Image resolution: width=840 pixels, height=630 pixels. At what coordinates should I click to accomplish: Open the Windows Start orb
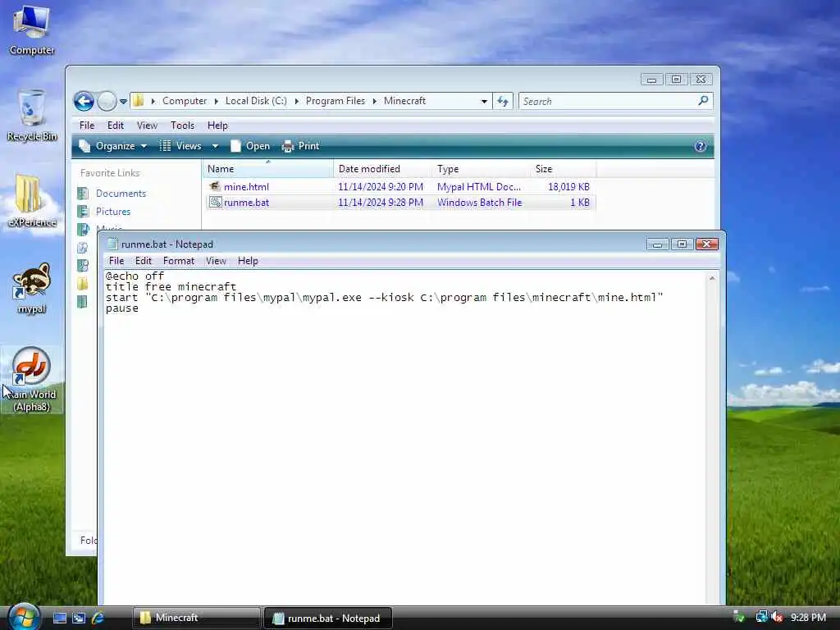point(24,617)
